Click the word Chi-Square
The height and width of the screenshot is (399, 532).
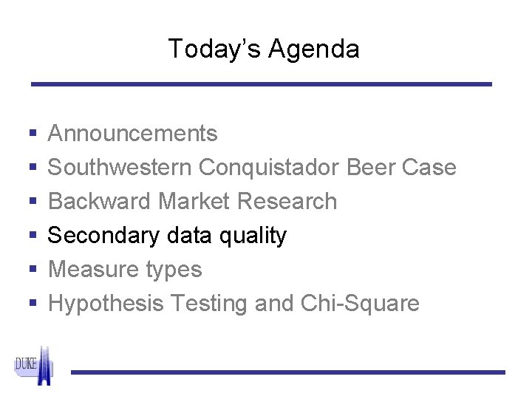[360, 304]
